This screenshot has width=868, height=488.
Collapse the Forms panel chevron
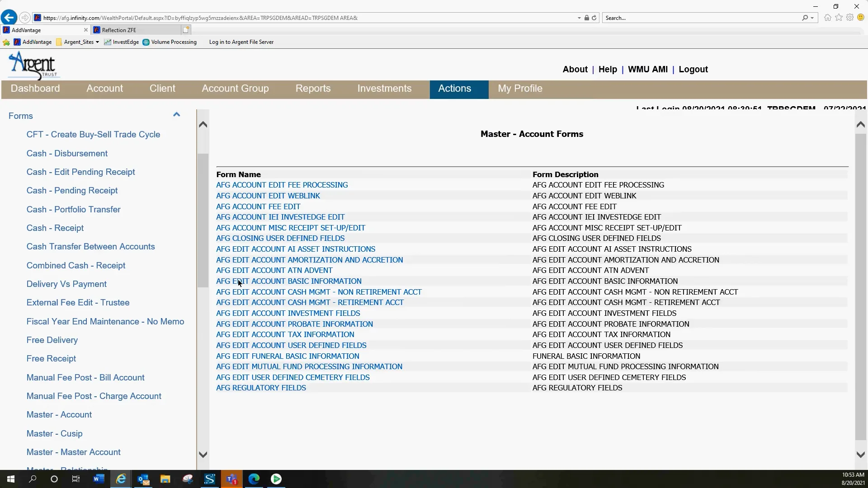(x=176, y=114)
